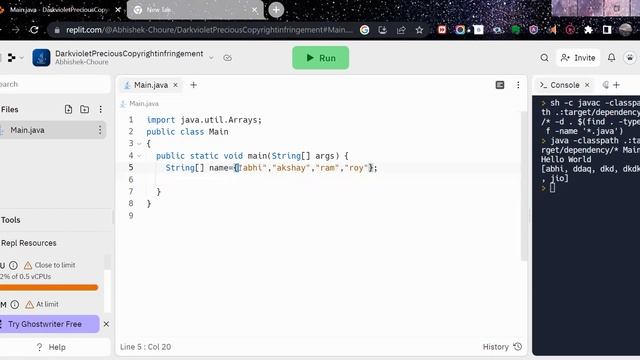Collapse main method fold at line 4
640x360 pixels.
(139, 156)
